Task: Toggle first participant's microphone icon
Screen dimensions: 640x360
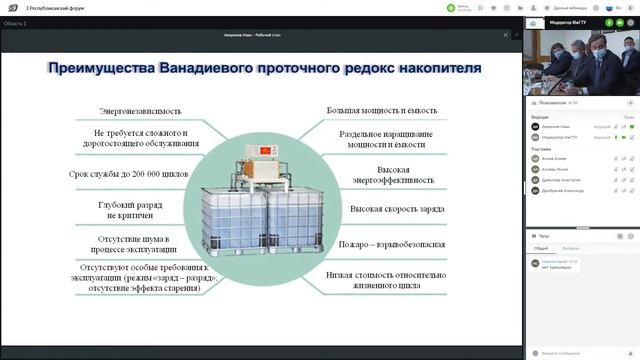Action: (x=616, y=159)
